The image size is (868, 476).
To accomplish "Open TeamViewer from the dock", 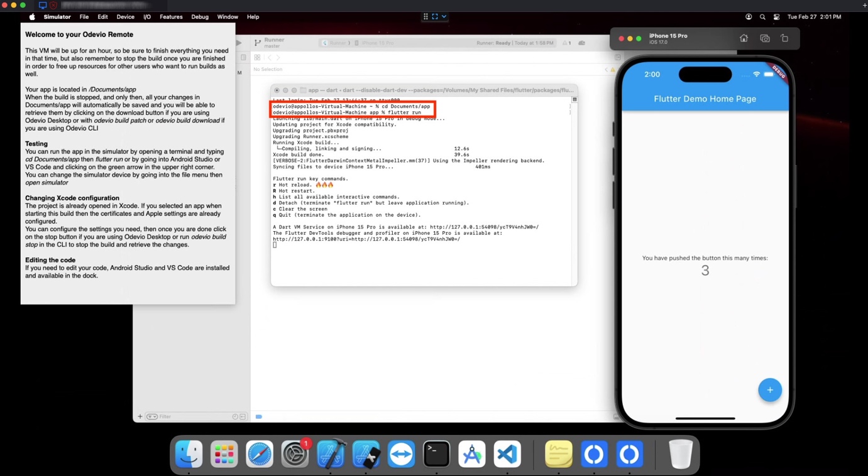I will [x=401, y=454].
